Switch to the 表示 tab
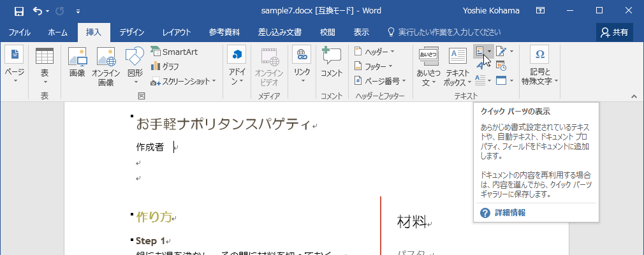 (362, 32)
